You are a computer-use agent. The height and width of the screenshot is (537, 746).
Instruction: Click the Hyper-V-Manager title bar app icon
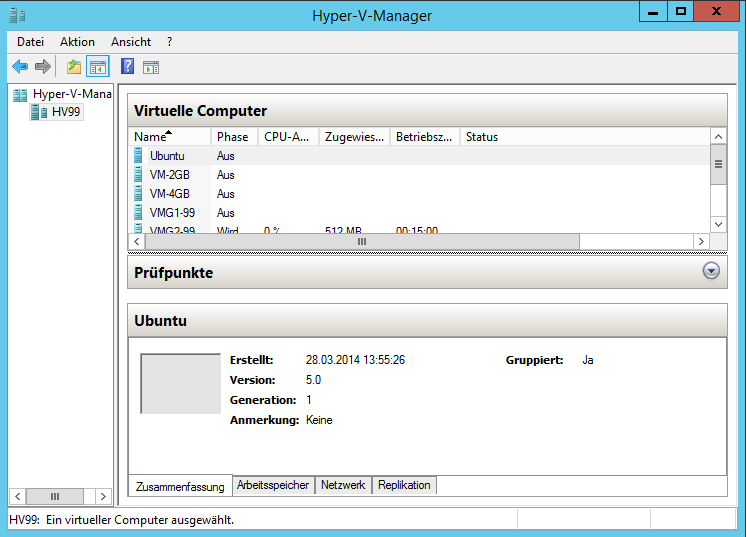[x=17, y=15]
